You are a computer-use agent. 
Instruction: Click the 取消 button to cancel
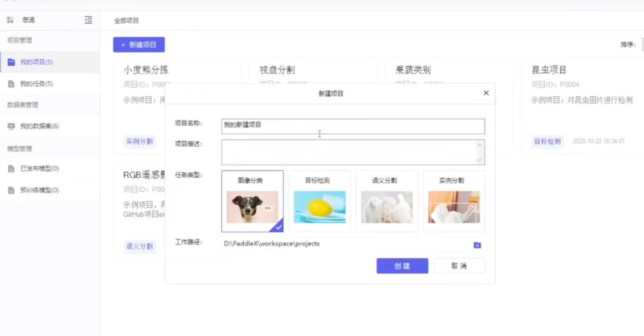tap(459, 266)
